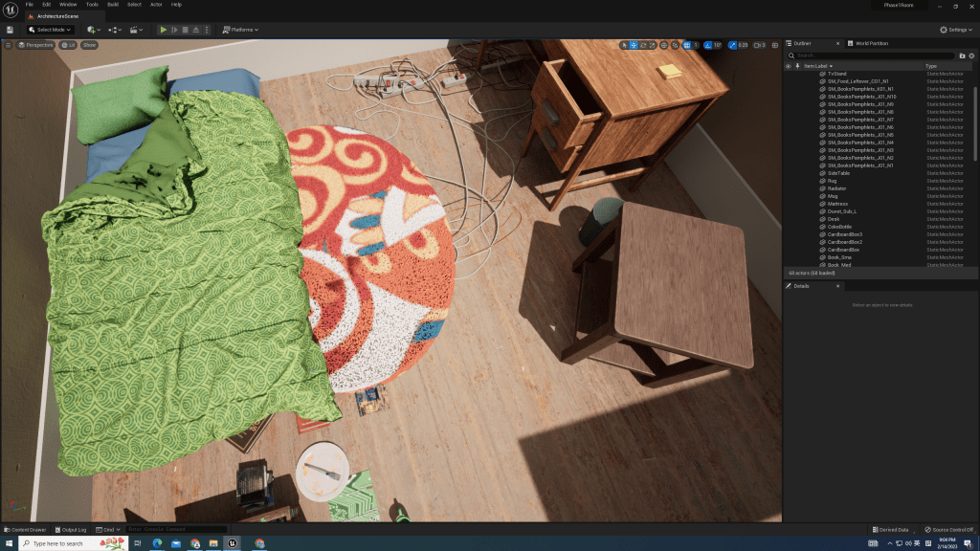Screen dimensions: 980x551
Task: Open the Lit view mode dropdown
Action: (68, 45)
